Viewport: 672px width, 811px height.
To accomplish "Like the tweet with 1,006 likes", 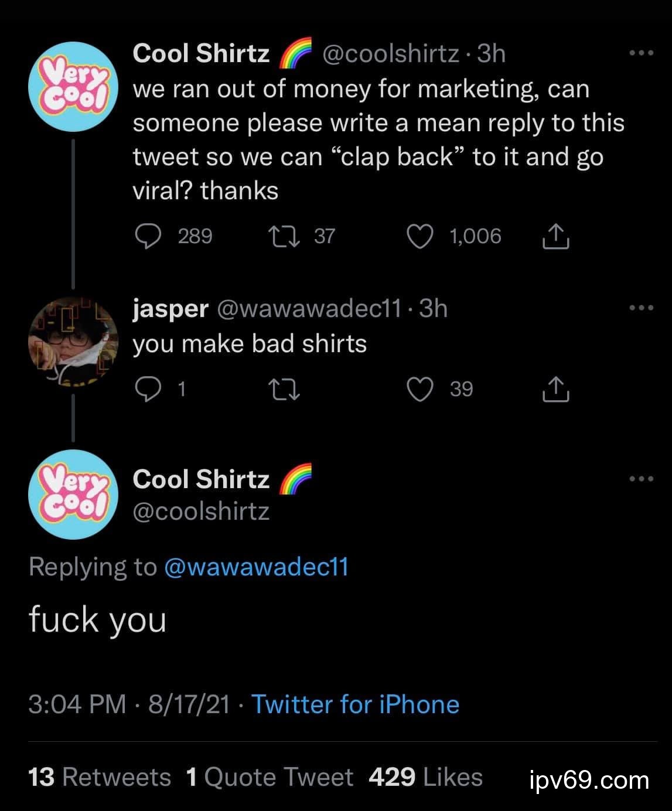I will click(420, 237).
